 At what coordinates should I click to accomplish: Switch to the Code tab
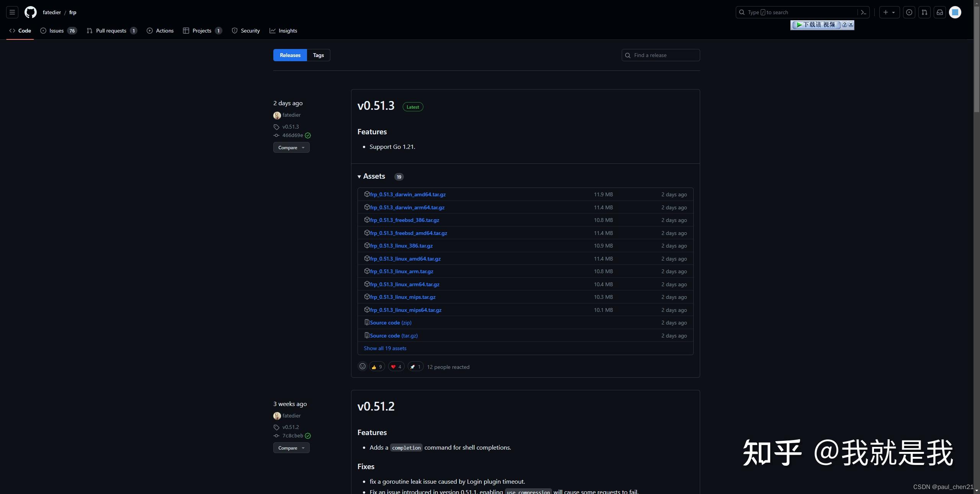20,31
